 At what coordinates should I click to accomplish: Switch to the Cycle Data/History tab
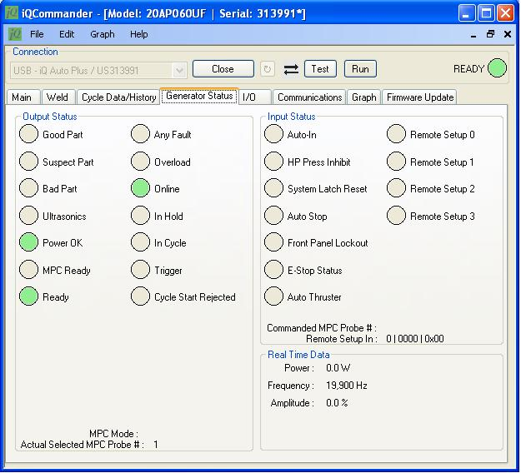[119, 97]
